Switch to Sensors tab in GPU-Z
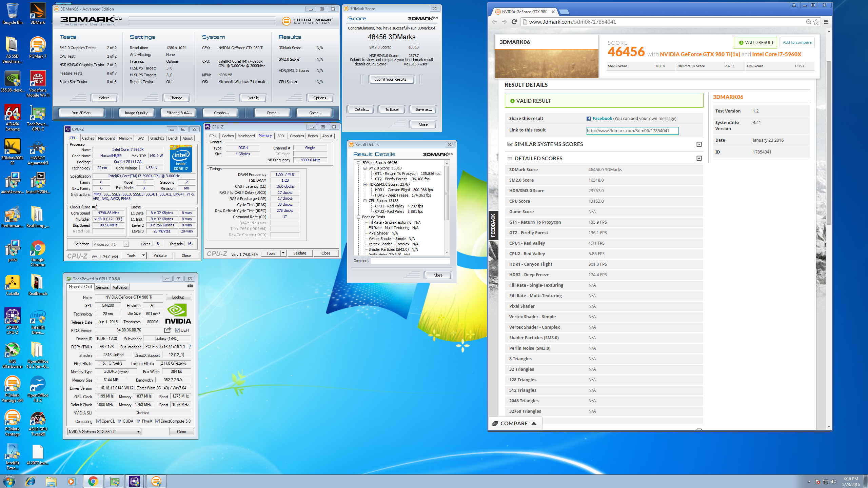The image size is (868, 488). pyautogui.click(x=102, y=287)
